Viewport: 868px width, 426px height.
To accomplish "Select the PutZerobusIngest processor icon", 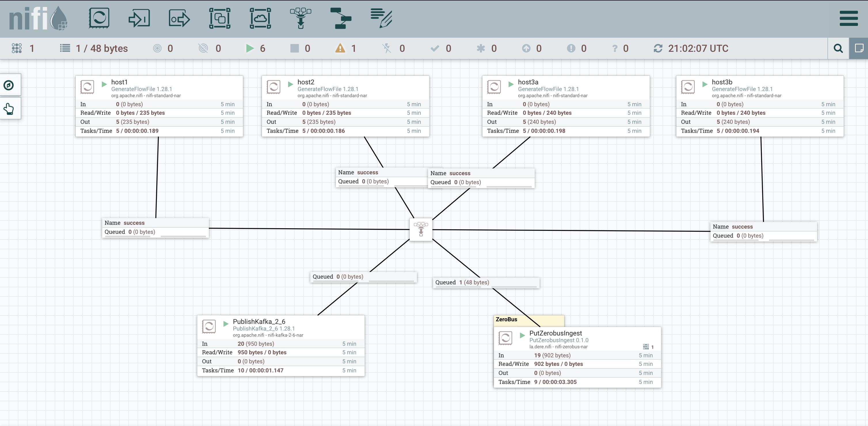I will click(x=505, y=338).
